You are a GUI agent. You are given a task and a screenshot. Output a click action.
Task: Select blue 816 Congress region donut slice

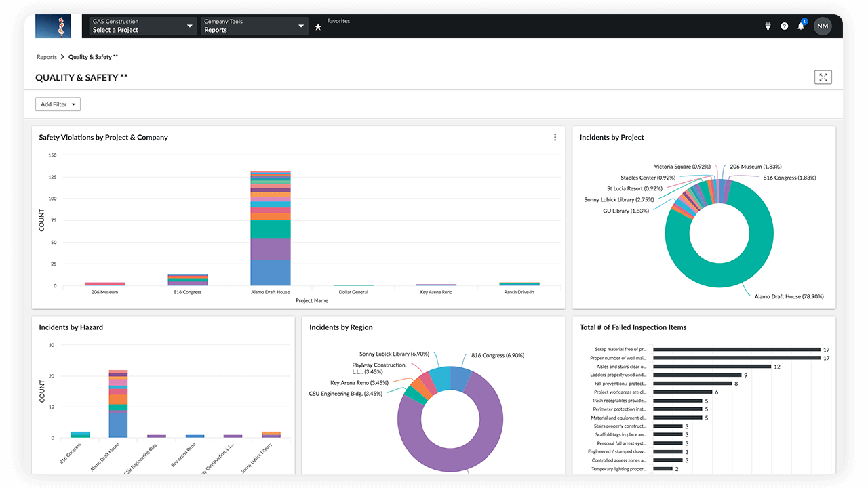coord(460,378)
